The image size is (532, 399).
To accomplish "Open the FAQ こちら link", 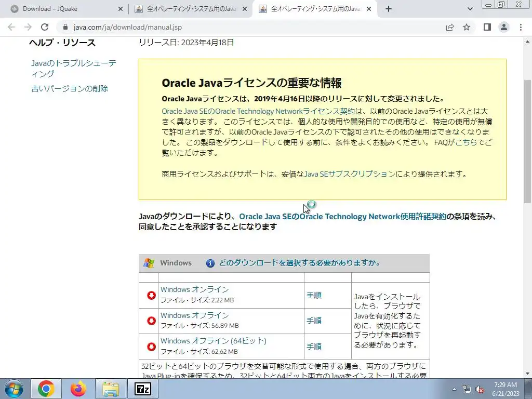I will 466,142.
